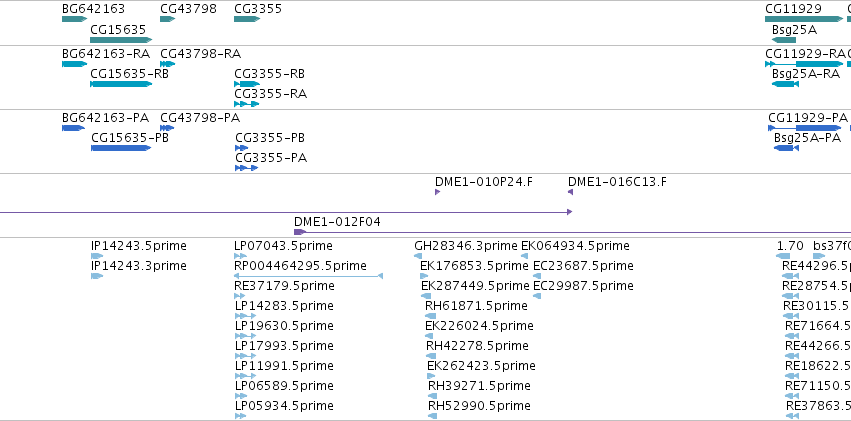Select the CG43798-PA protein glyph
The image size is (851, 421).
click(x=167, y=128)
